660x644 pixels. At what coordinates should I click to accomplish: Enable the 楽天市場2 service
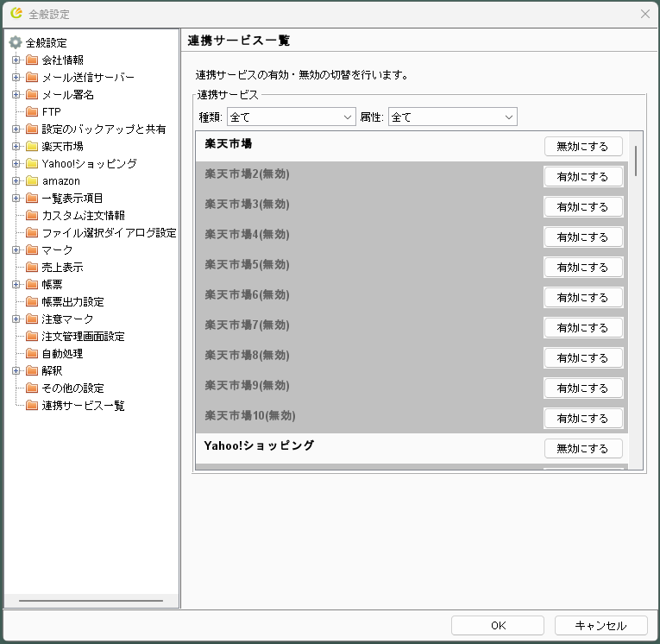[x=582, y=176]
